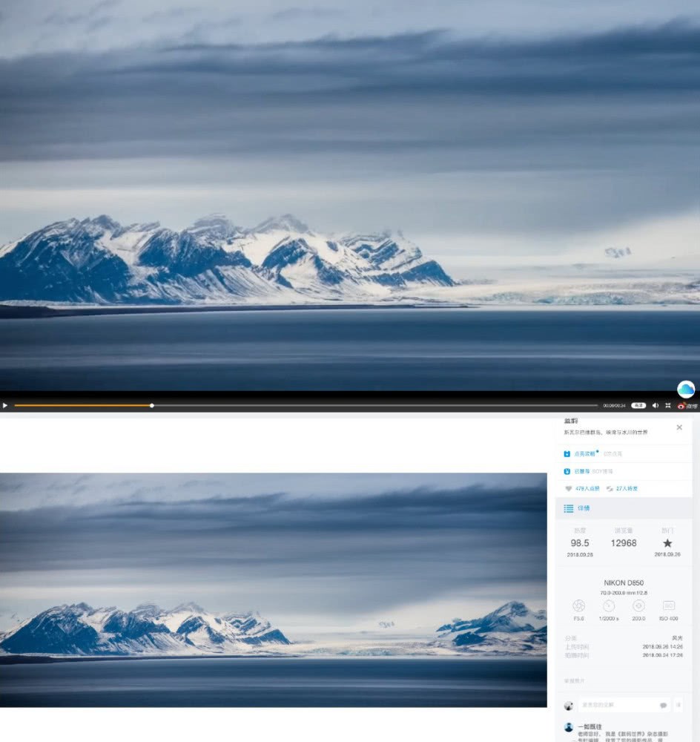Play the video with the play button

pyautogui.click(x=5, y=406)
